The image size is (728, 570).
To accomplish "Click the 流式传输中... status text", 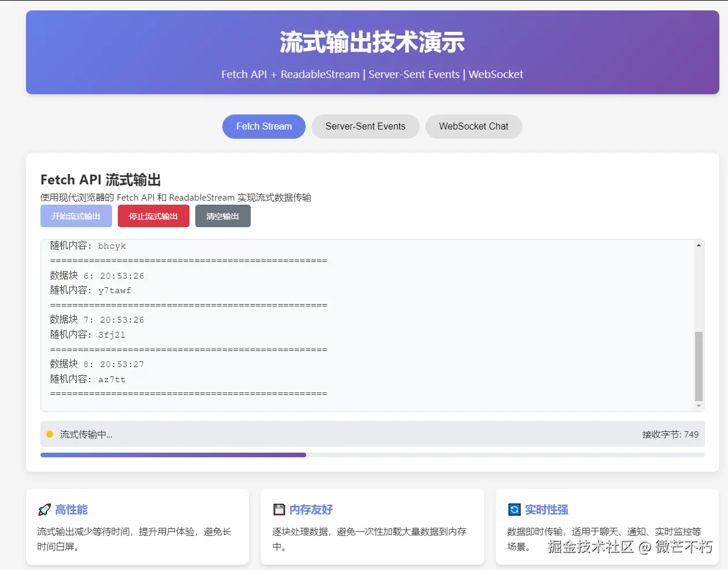I will (x=86, y=435).
